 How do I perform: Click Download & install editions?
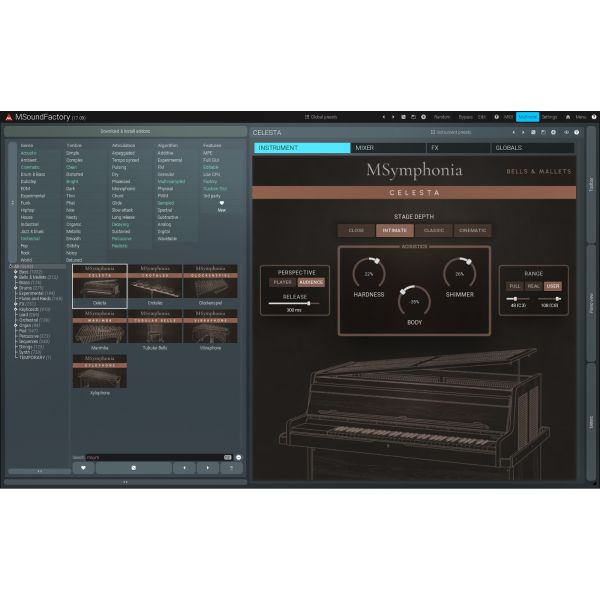(125, 131)
